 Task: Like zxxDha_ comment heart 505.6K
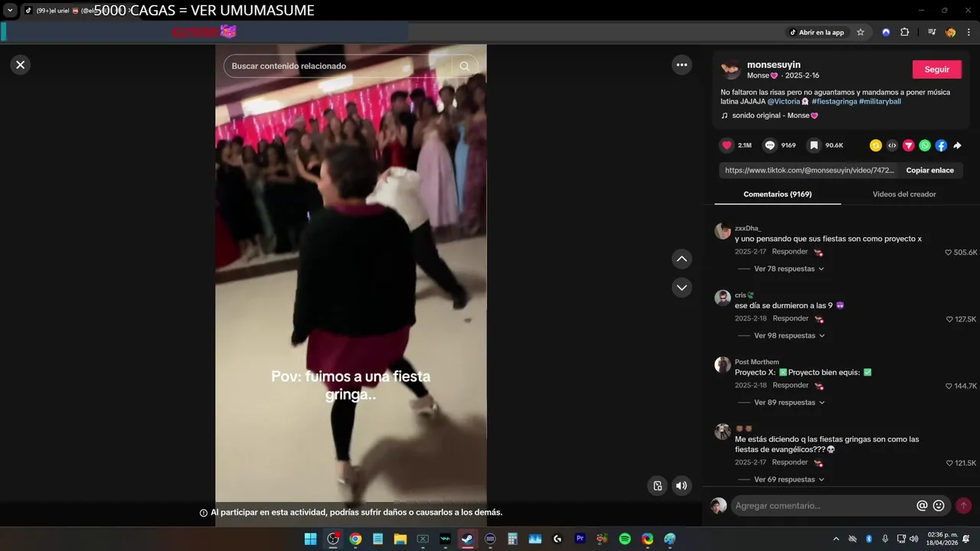coord(949,253)
